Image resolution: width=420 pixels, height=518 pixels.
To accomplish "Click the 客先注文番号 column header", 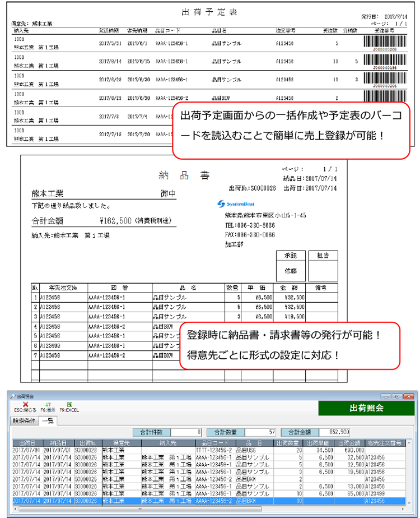I will (385, 443).
